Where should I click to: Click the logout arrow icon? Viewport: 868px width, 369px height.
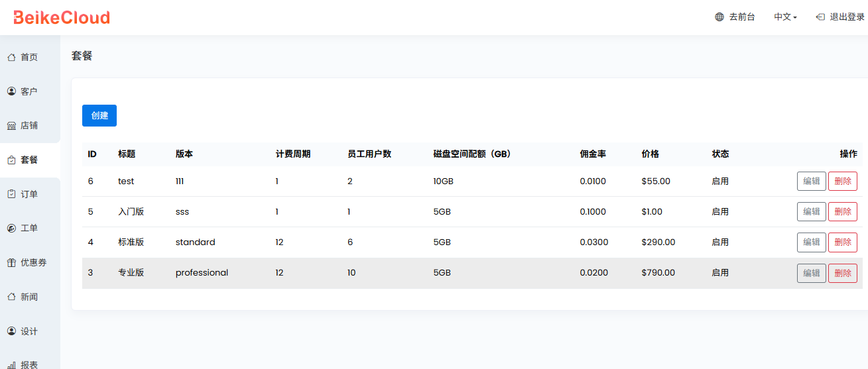[820, 17]
